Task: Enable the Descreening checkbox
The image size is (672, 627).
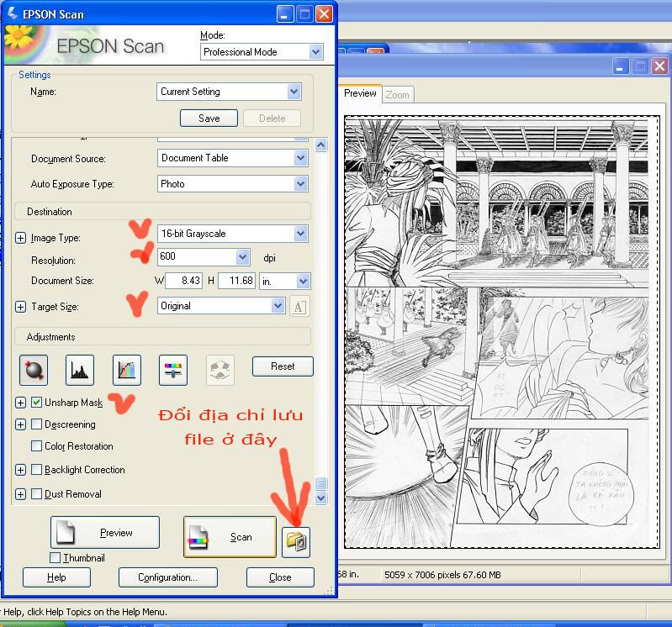Action: coord(36,424)
